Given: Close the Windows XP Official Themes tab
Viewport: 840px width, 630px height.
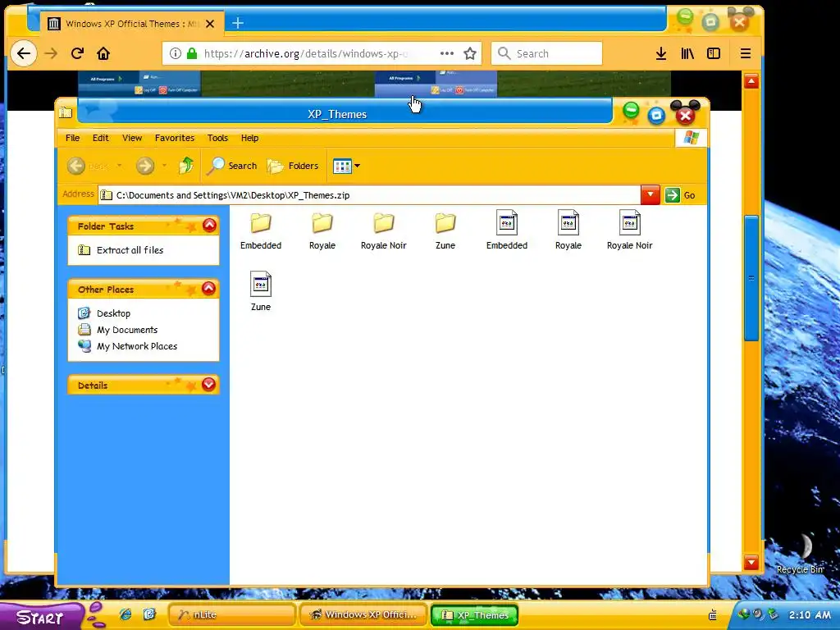Looking at the screenshot, I should point(210,24).
